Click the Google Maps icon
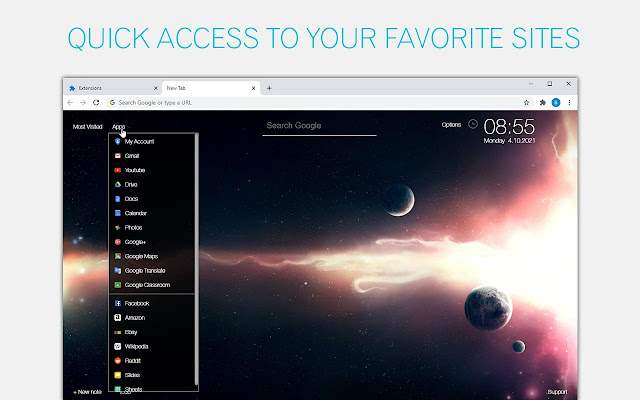Image resolution: width=640 pixels, height=400 pixels. click(x=118, y=256)
